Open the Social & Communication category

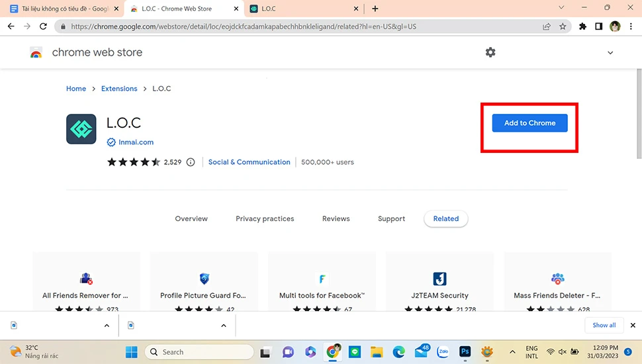(x=249, y=162)
